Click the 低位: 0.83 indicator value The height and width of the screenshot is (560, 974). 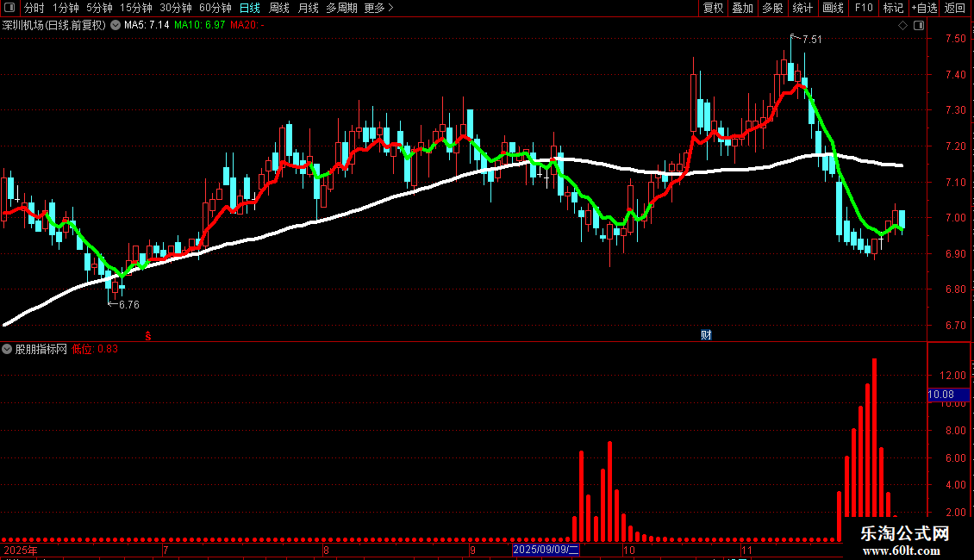coord(95,350)
